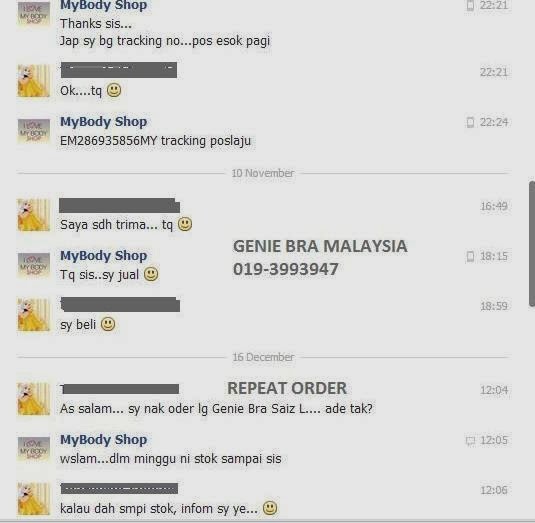This screenshot has height=523, width=535.
Task: Click customer avatar next to 'sy beli' message
Action: pyautogui.click(x=34, y=315)
